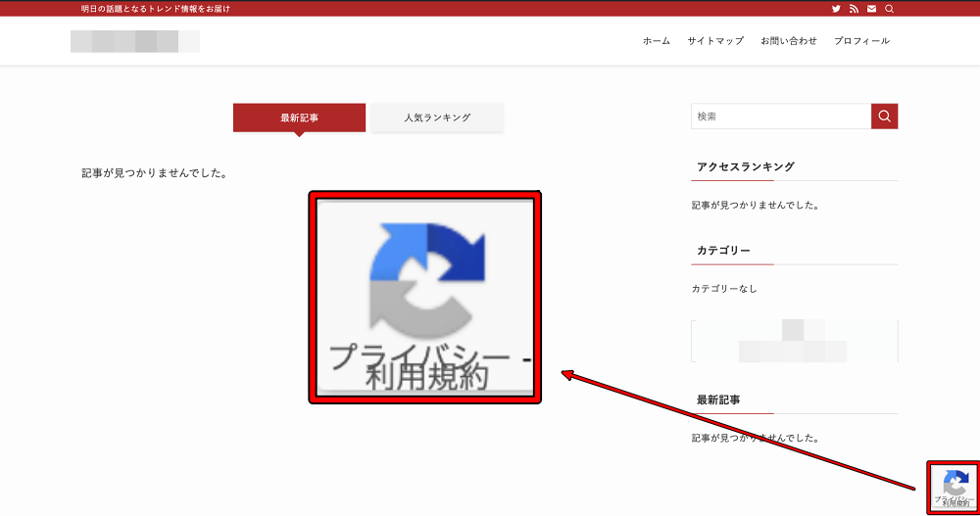Go to ホーム in navigation menu
The width and height of the screenshot is (980, 516).
point(657,40)
